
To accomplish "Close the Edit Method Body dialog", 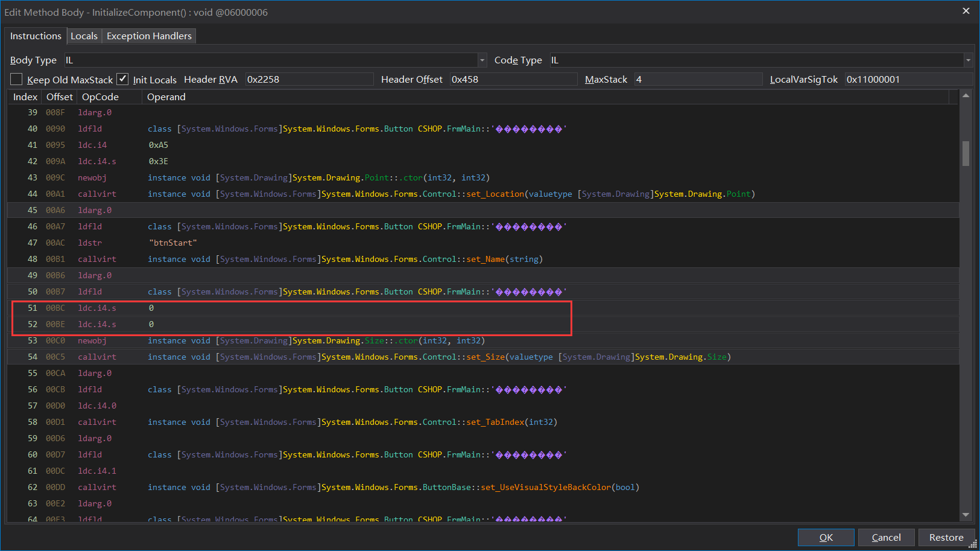I will coord(966,11).
